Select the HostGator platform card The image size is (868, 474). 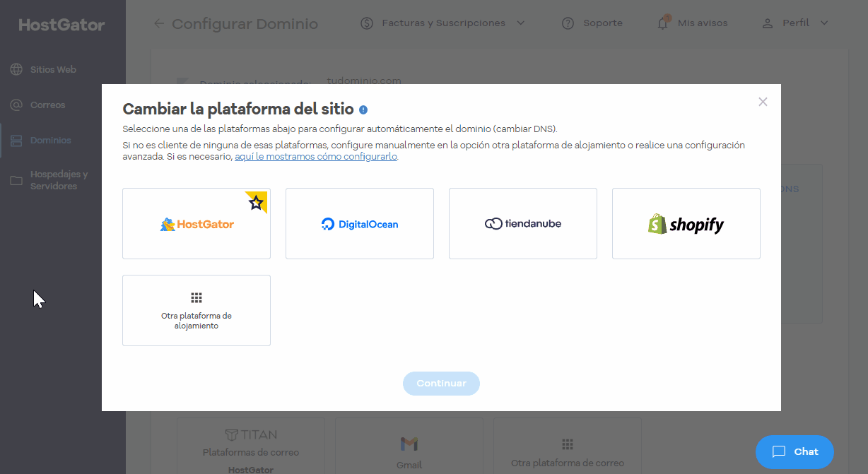point(197,223)
